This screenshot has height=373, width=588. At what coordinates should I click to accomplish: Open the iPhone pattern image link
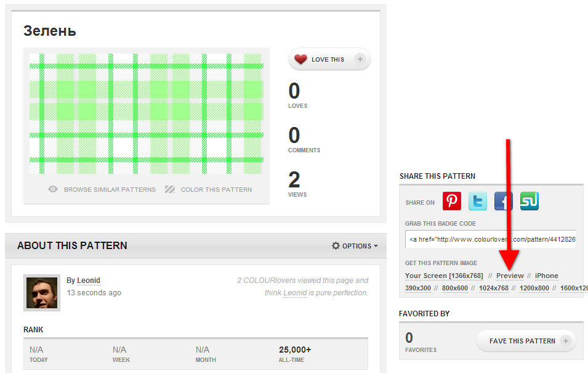coord(546,276)
